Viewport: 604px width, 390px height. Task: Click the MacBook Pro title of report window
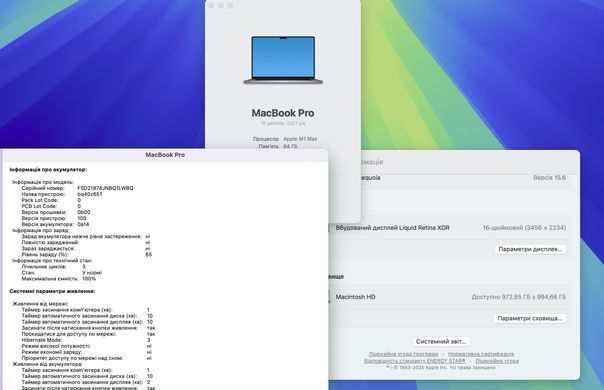point(165,155)
